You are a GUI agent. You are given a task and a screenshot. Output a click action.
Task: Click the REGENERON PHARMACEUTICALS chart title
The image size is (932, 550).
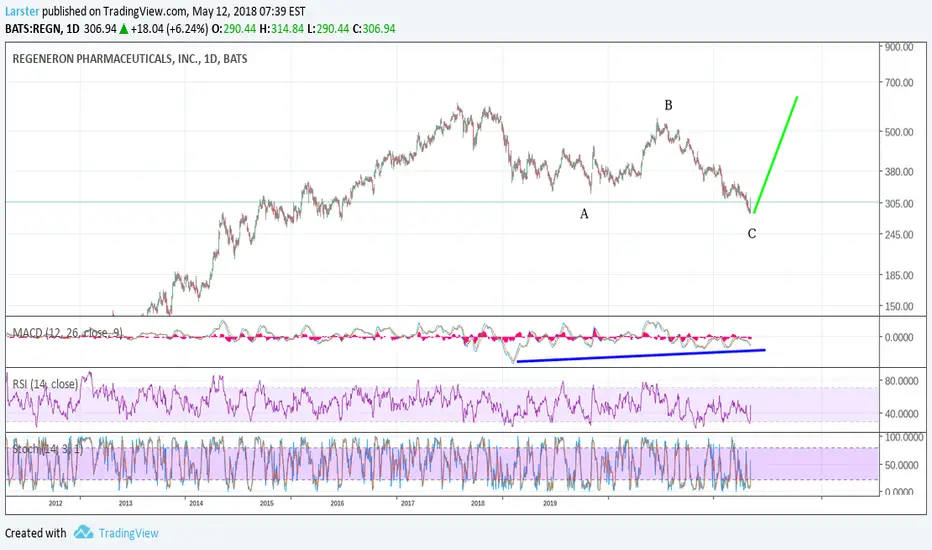coord(130,59)
